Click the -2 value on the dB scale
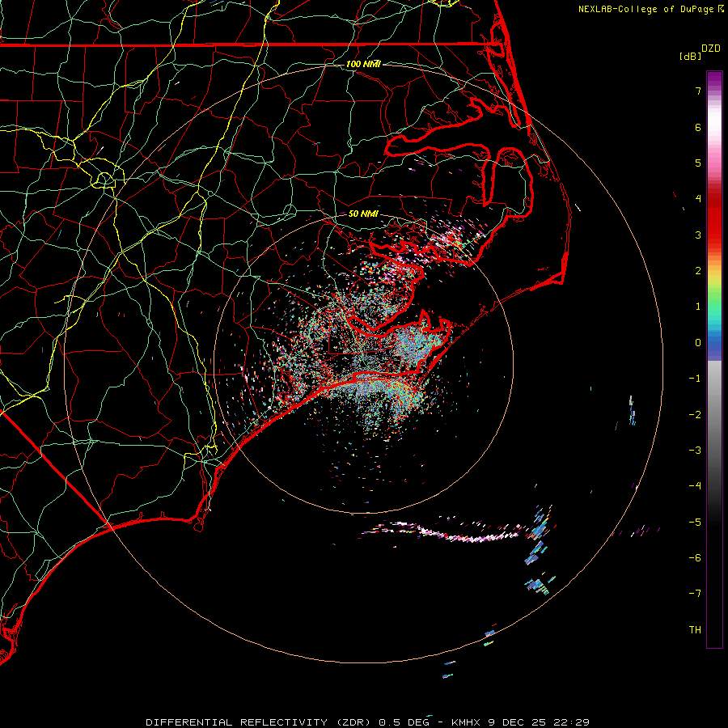Viewport: 728px width, 728px height. (695, 415)
